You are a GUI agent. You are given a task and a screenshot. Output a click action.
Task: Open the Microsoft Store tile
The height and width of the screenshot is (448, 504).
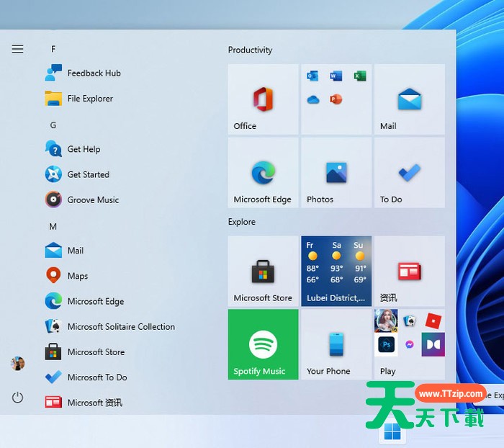tap(264, 271)
